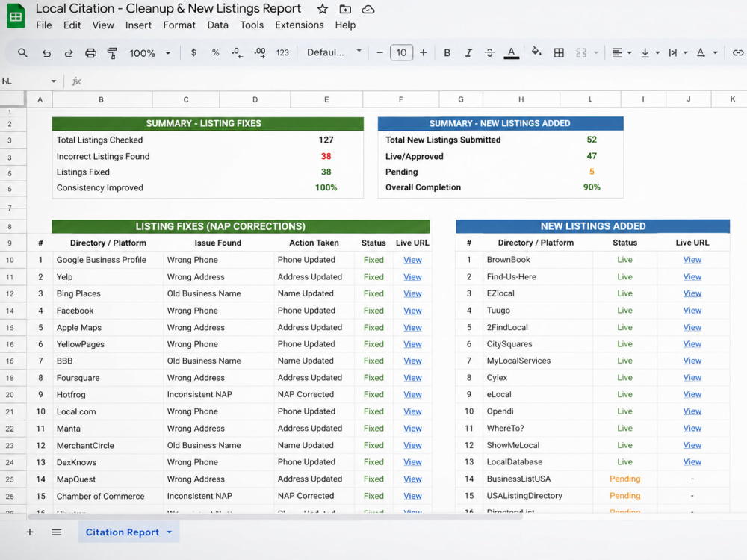The height and width of the screenshot is (560, 747).
Task: Click the Google Sheets home logo
Action: pyautogui.click(x=16, y=16)
